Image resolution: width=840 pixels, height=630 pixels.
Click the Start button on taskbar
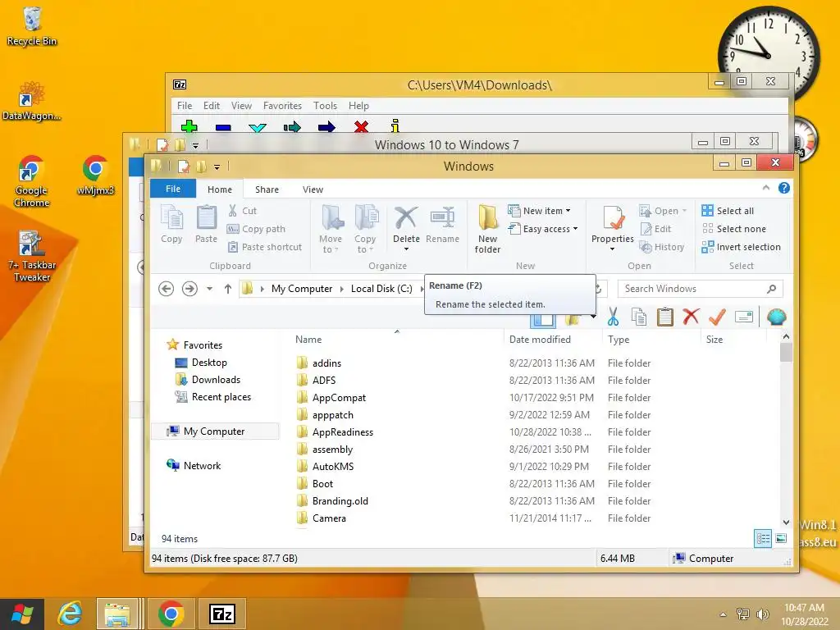pos(22,614)
